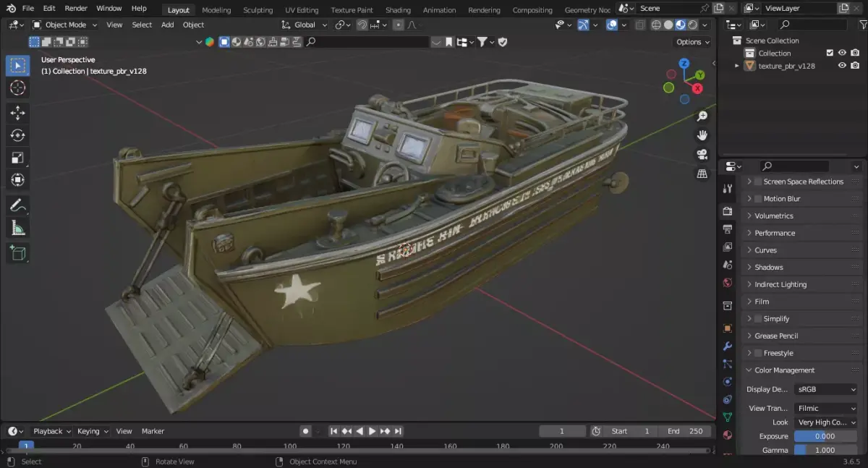
Task: Select the Scale tool
Action: click(x=18, y=158)
